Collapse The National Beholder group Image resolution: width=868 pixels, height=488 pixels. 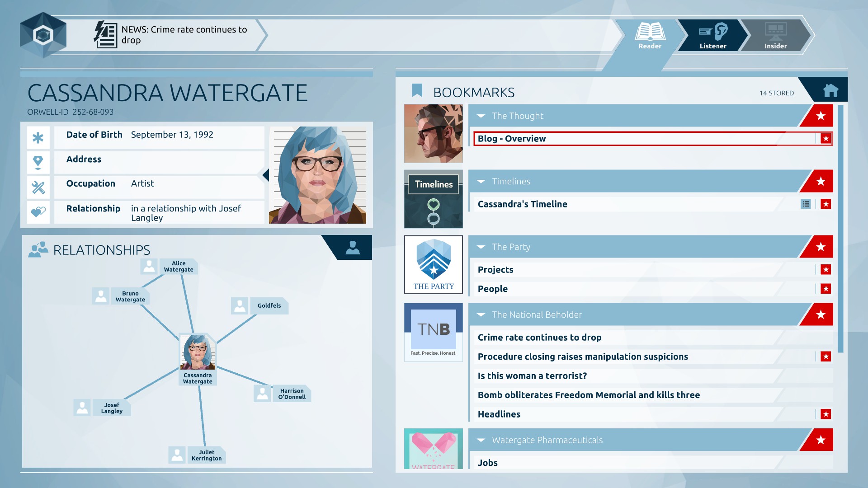coord(481,314)
